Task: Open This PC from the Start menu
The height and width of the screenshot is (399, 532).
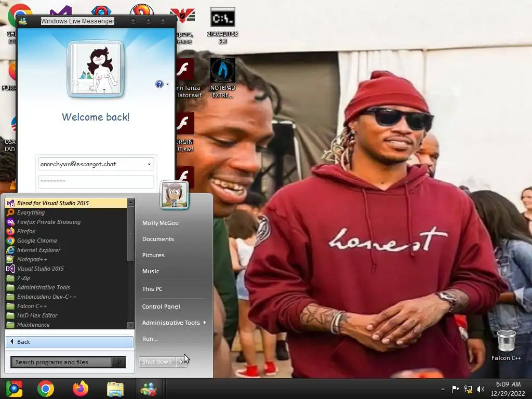Action: pos(152,289)
